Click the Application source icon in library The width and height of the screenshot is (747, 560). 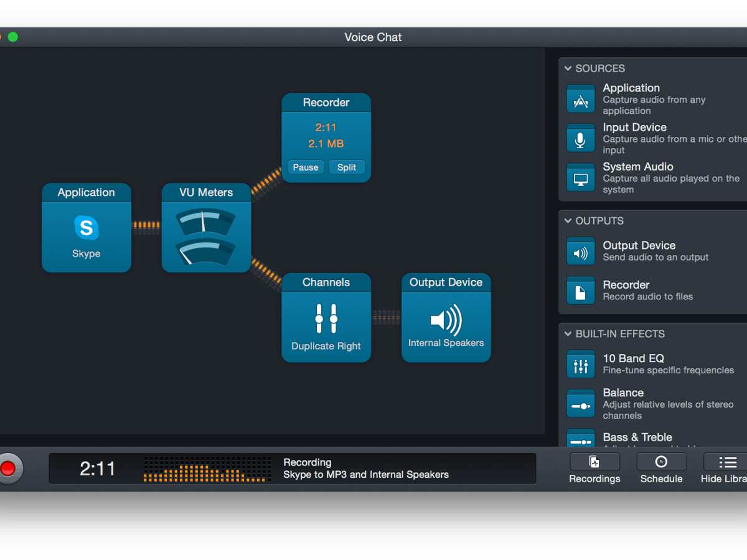point(580,100)
